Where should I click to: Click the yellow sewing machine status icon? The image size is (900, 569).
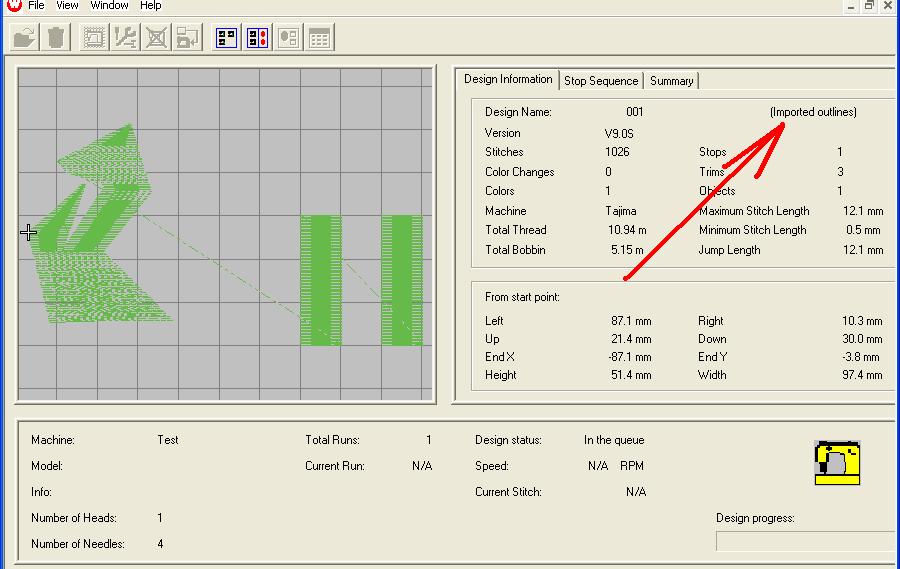point(837,463)
